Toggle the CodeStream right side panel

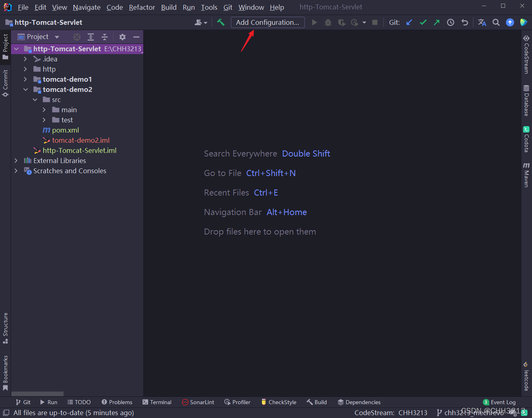pos(526,54)
